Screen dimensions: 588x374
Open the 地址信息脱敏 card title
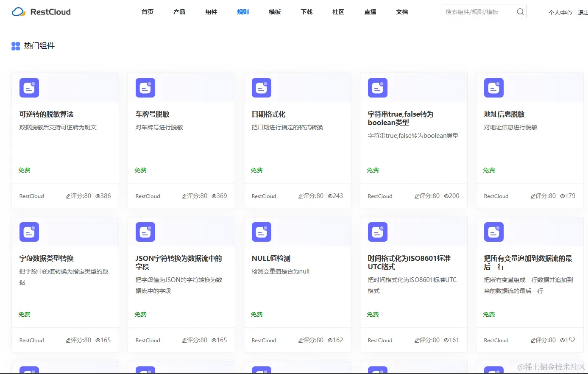pyautogui.click(x=504, y=114)
